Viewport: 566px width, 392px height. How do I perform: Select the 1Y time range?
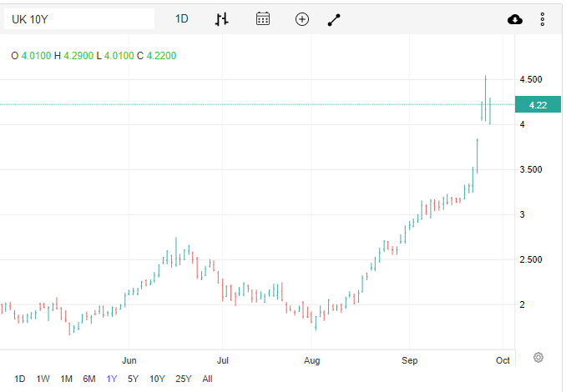click(x=112, y=379)
